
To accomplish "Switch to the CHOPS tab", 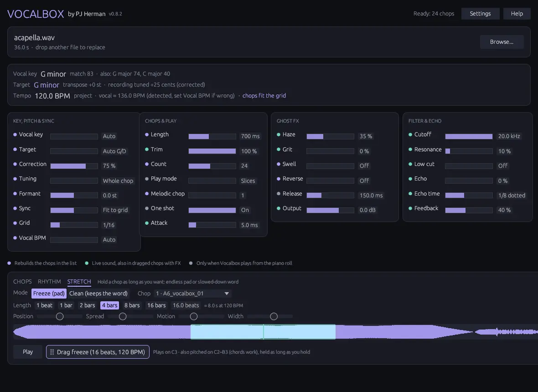I will coord(22,282).
